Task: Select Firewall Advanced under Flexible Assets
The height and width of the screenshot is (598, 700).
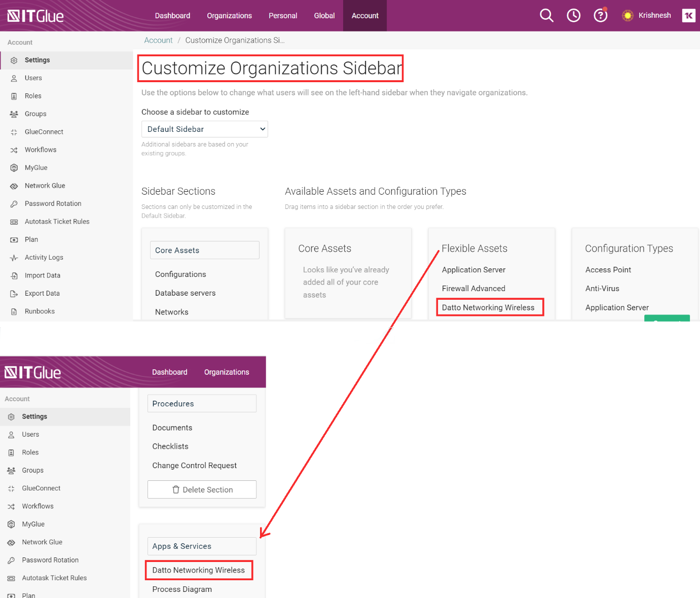Action: (473, 289)
